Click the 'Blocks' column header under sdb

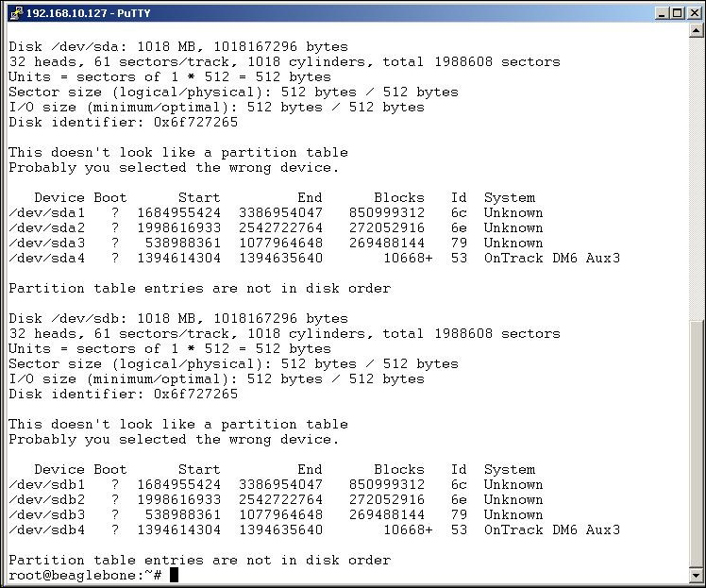pos(399,470)
